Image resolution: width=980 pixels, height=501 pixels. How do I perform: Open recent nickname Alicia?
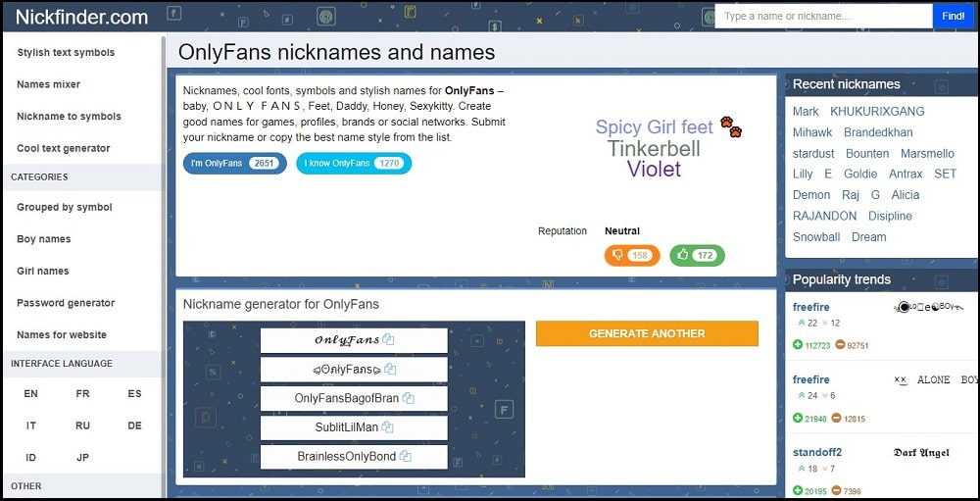(905, 195)
